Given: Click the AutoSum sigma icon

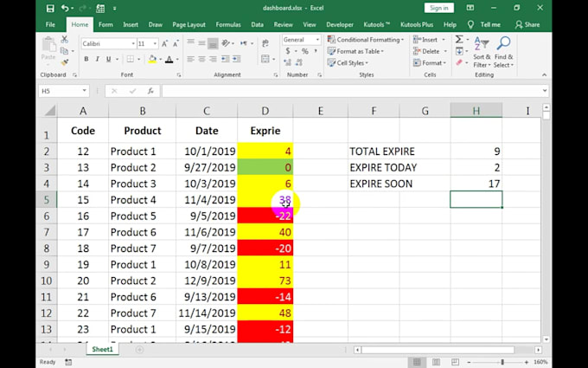Looking at the screenshot, I should (x=459, y=39).
